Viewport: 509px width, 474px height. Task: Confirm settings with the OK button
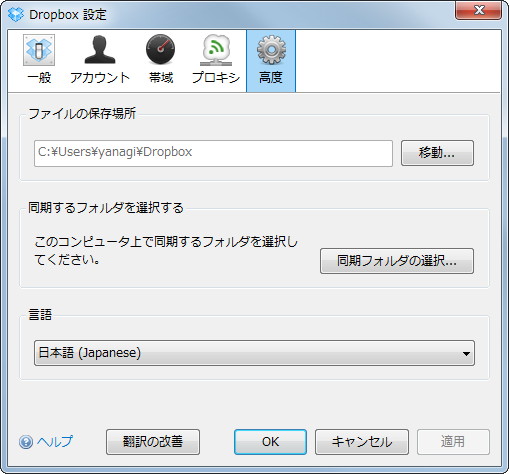(270, 442)
